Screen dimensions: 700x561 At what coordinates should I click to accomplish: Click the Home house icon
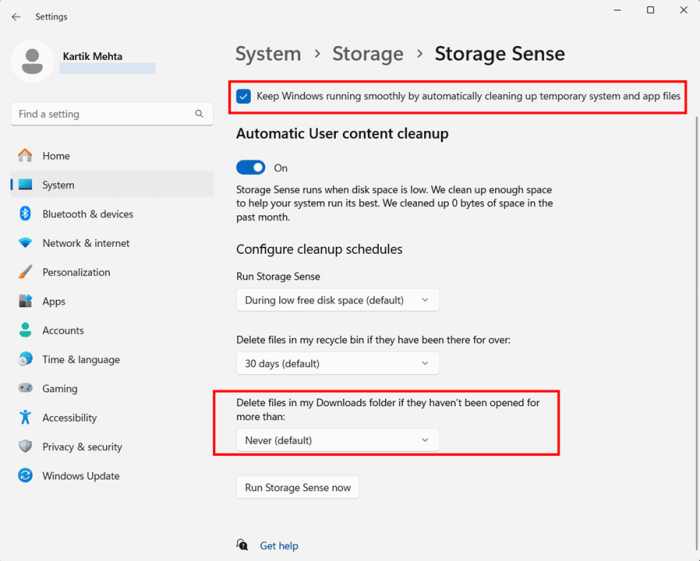(x=25, y=155)
